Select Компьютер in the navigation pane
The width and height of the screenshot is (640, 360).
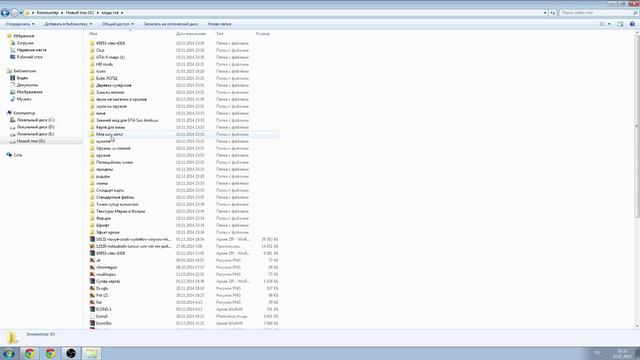pos(24,113)
